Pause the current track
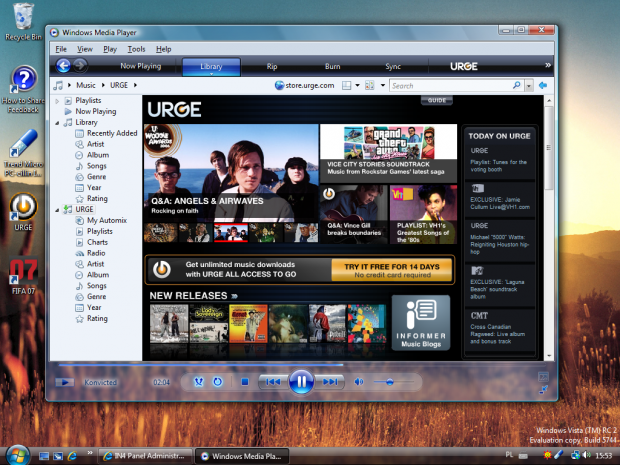 pos(301,381)
